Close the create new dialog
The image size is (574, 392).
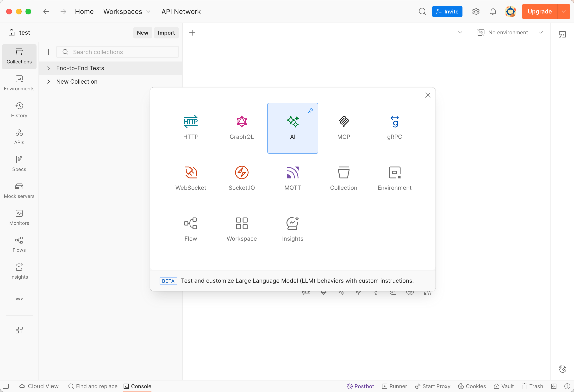coord(428,95)
